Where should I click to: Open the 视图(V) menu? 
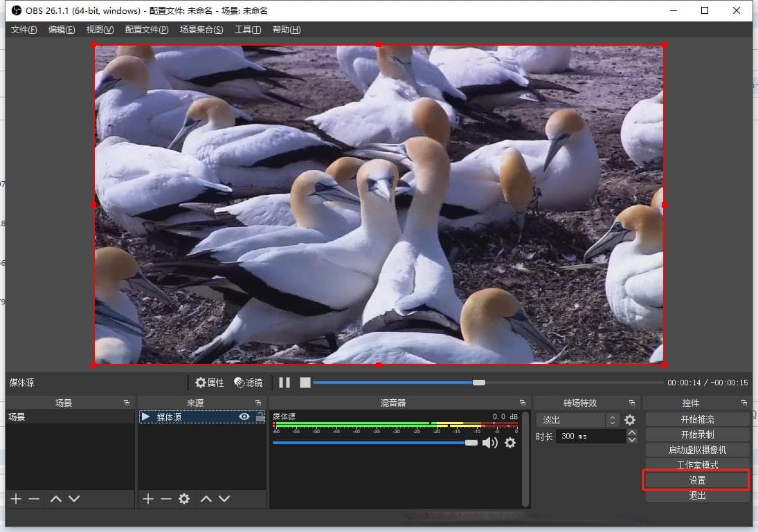(100, 30)
